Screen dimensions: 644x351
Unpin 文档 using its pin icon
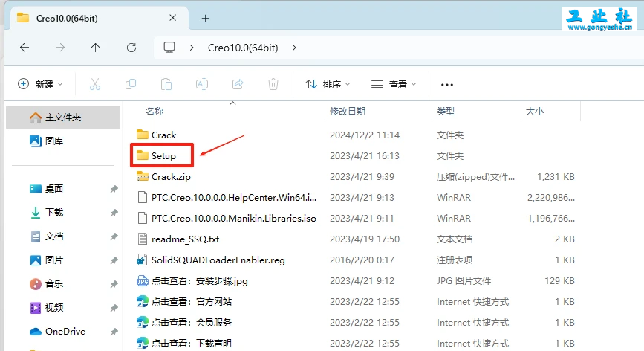[114, 236]
